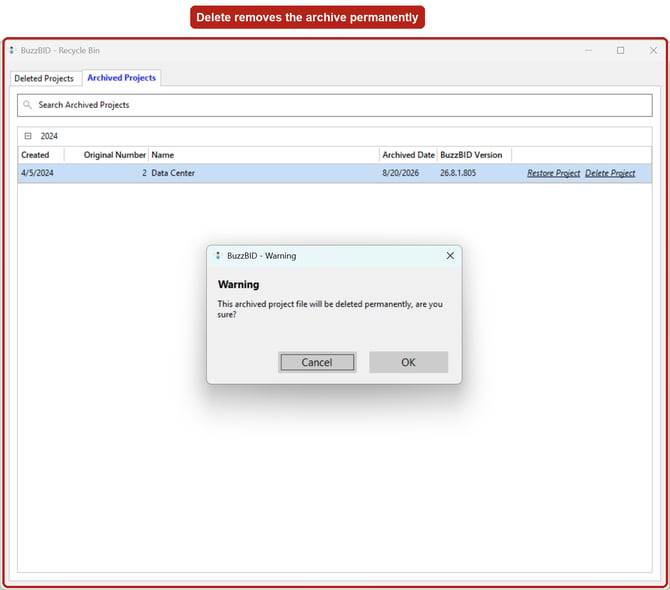Select the Archived Projects tab
This screenshot has width=670, height=590.
click(x=121, y=78)
